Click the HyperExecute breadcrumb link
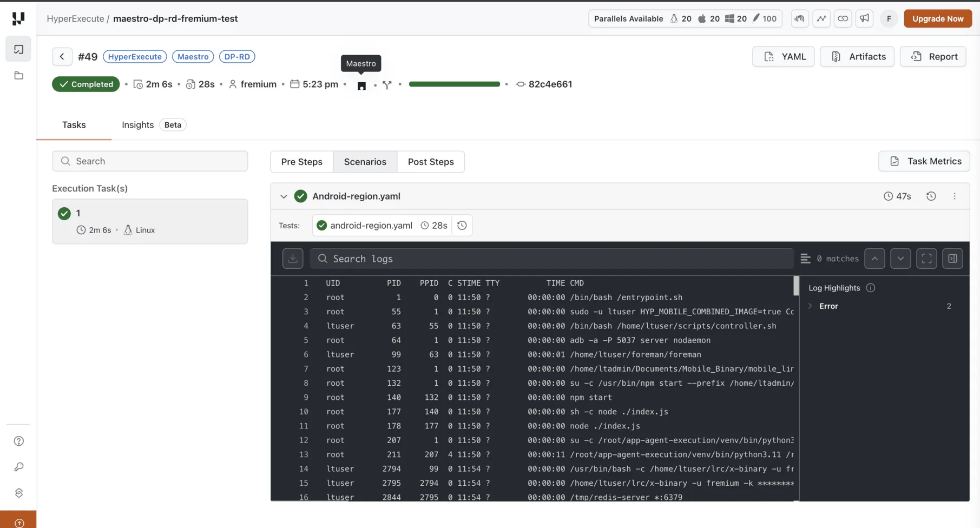This screenshot has height=528, width=980. 75,18
